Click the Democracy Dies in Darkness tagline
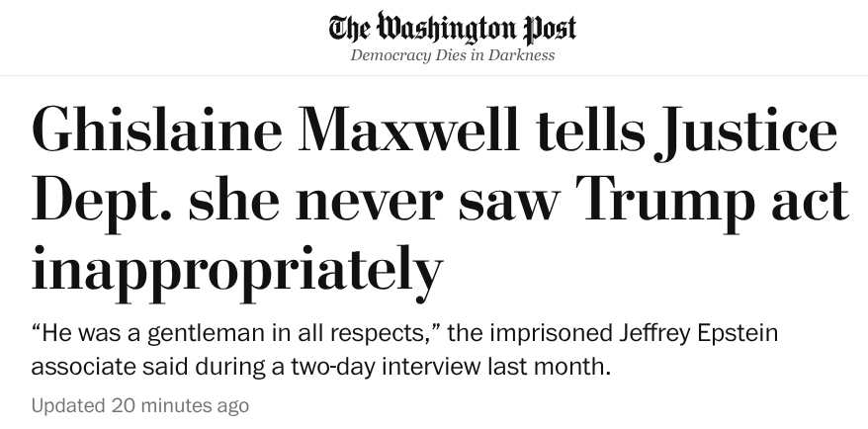This screenshot has width=868, height=429. click(x=452, y=55)
